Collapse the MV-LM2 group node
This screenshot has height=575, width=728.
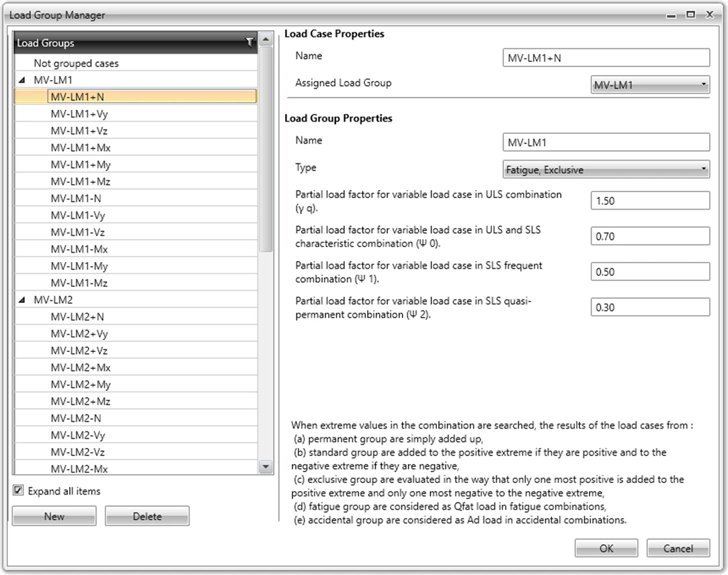22,300
